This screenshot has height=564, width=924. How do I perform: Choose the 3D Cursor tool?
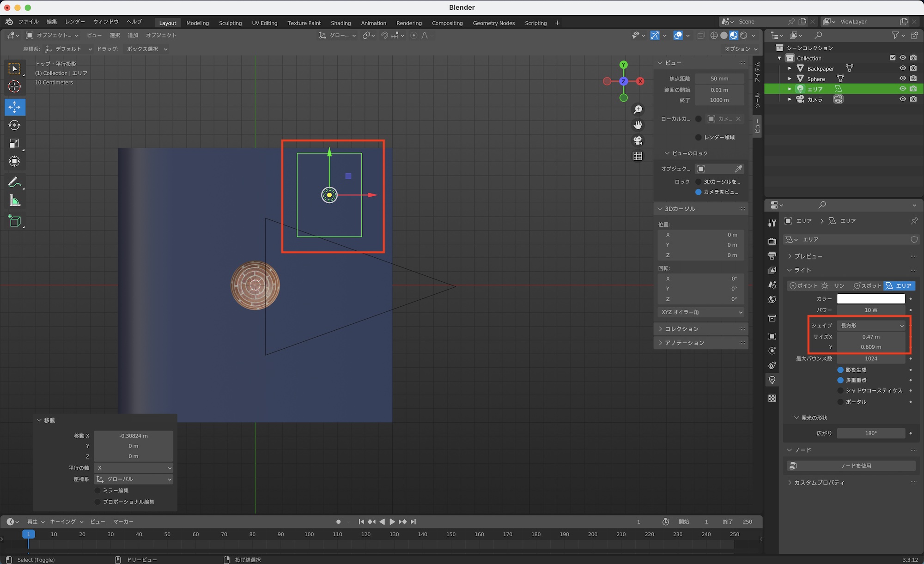(x=14, y=86)
